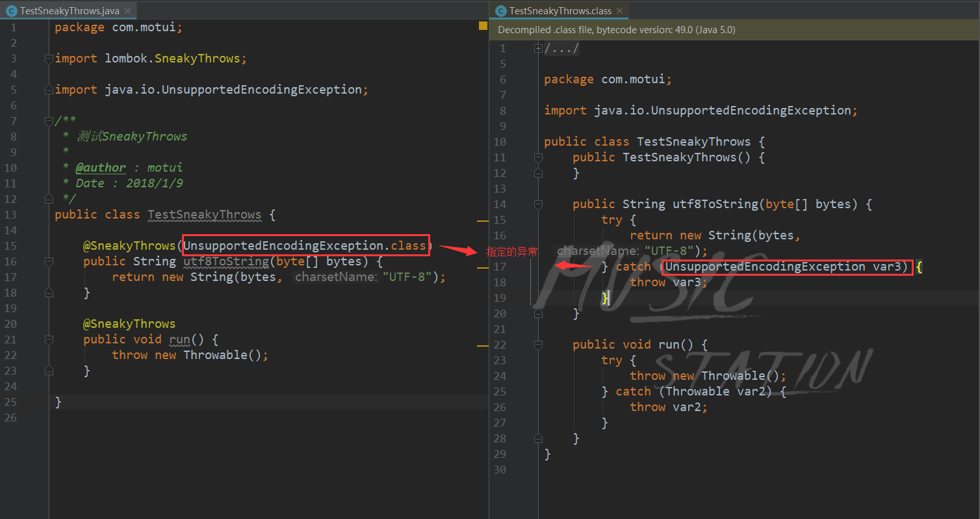Close the TestSneakyThrows.java tab

(127, 11)
